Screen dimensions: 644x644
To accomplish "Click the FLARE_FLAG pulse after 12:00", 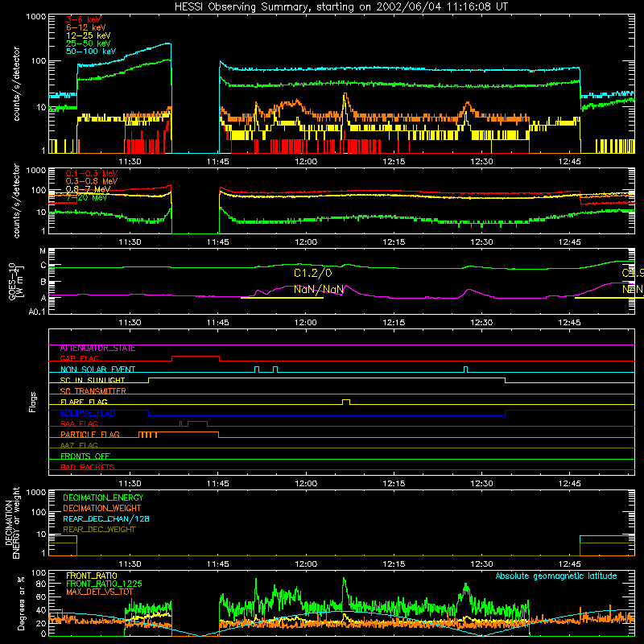I will click(346, 402).
